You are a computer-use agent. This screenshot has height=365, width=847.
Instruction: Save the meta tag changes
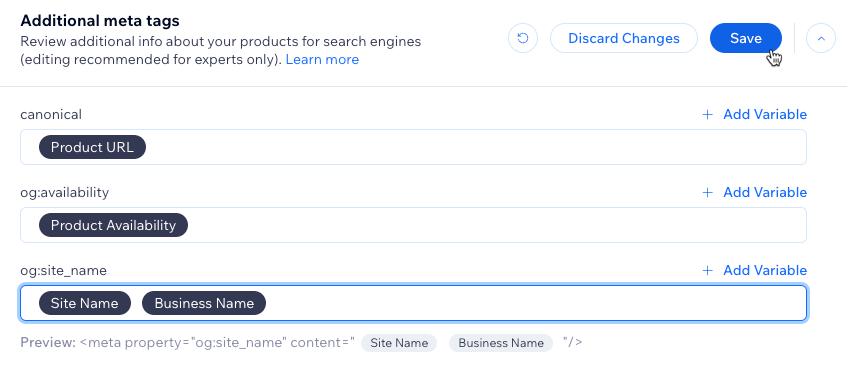tap(745, 38)
